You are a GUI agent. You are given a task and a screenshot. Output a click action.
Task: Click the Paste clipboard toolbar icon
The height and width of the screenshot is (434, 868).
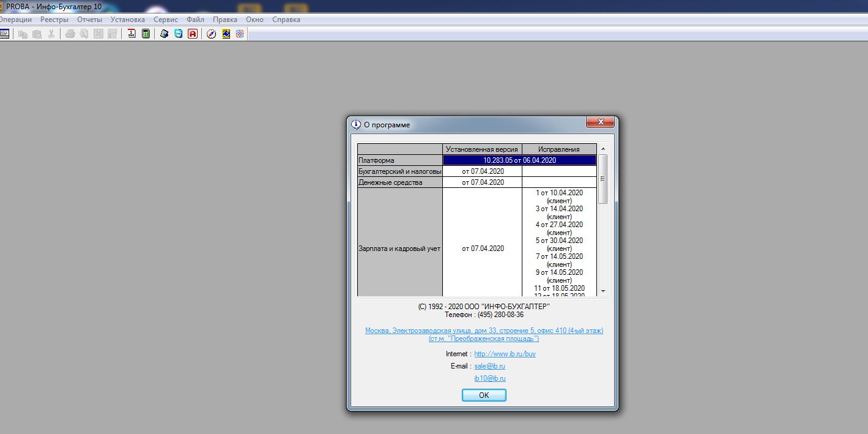coord(37,34)
